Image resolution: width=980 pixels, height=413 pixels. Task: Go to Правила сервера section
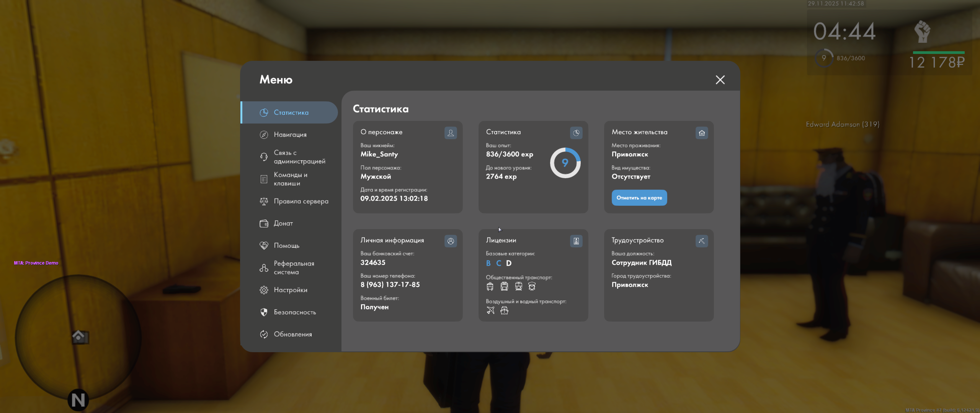click(x=301, y=201)
